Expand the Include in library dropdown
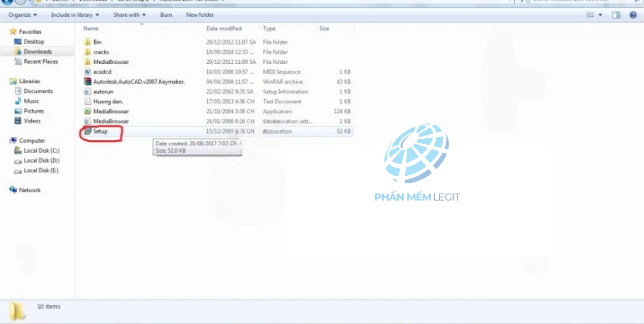Image resolution: width=644 pixels, height=324 pixels. pos(75,15)
